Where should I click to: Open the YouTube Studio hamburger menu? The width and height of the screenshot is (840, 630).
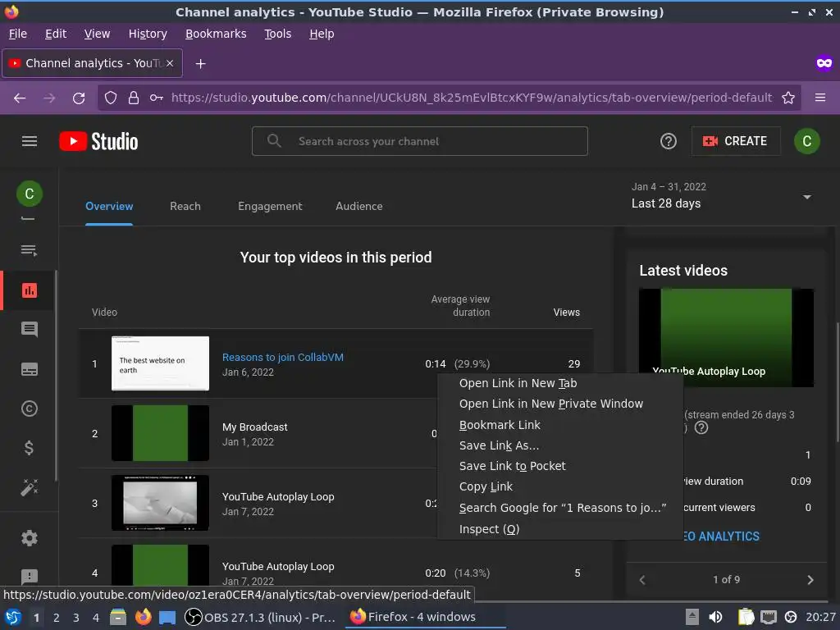click(x=30, y=141)
